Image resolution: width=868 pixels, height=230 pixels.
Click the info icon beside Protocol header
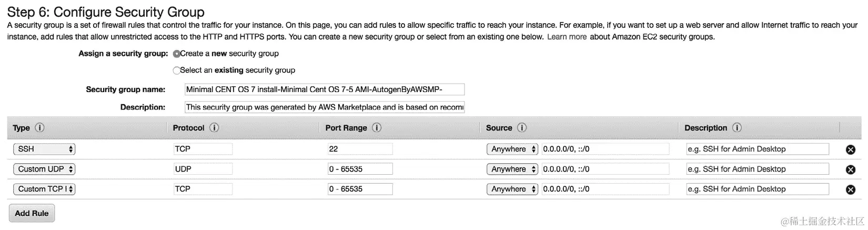[214, 127]
